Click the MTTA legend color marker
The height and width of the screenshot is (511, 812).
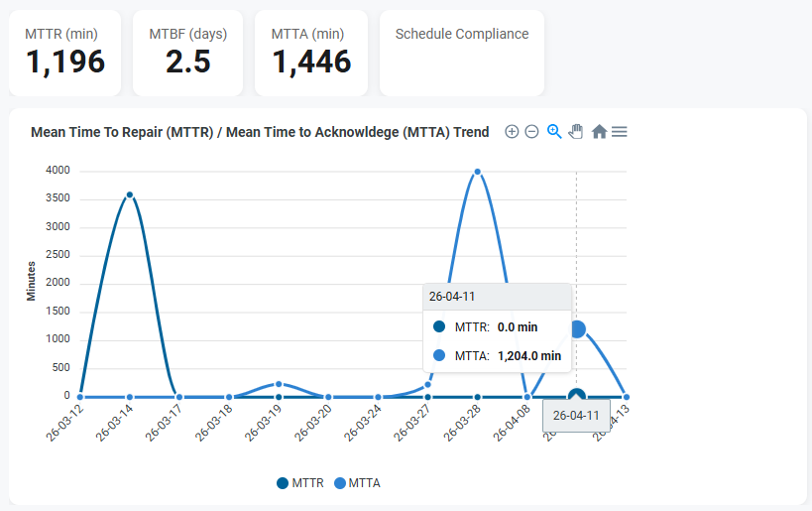point(339,483)
